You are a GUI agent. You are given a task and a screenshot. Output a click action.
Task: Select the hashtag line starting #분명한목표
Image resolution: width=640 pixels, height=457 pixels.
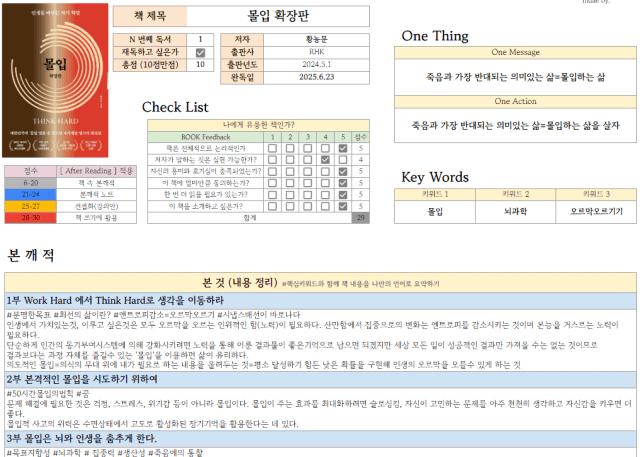153,315
